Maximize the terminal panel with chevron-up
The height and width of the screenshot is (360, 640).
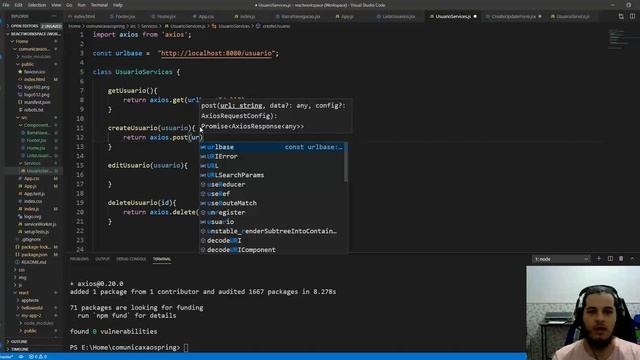click(633, 259)
